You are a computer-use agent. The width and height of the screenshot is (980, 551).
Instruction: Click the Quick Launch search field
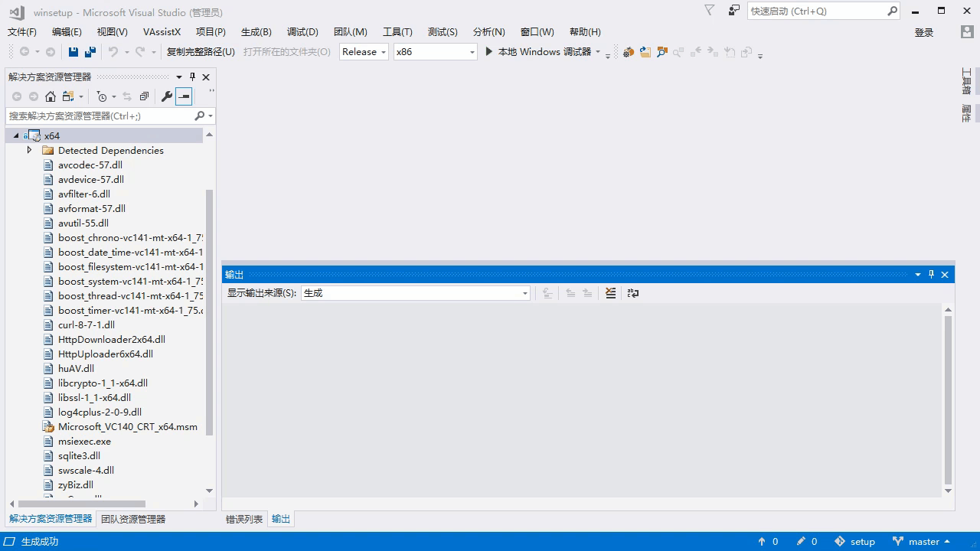pyautogui.click(x=816, y=11)
